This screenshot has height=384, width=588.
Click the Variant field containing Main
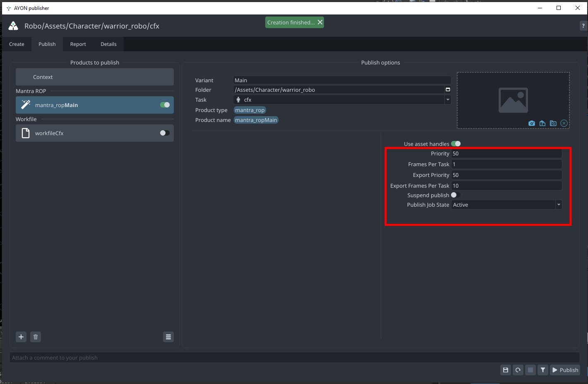342,80
